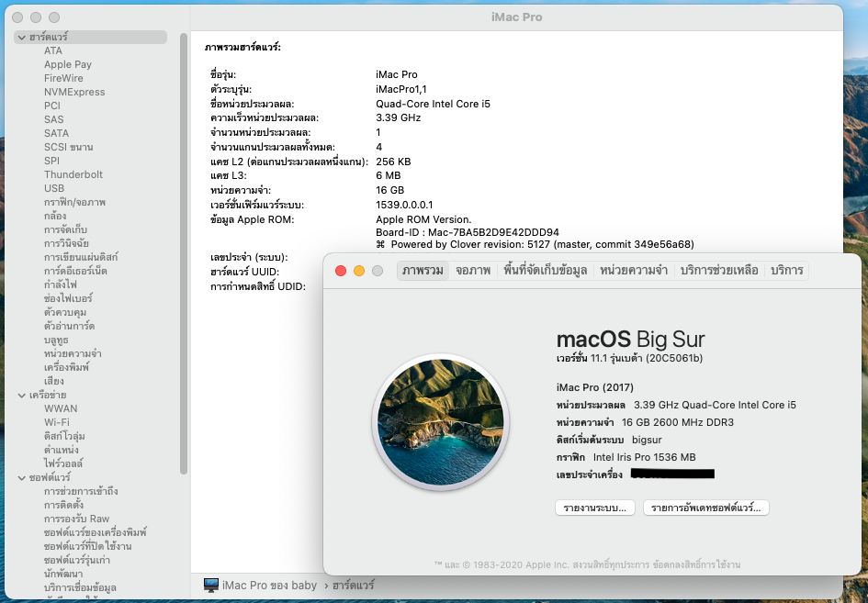Viewport: 868px width, 603px height.
Task: Open การเขียนแผ่นดิสก์ entry
Action: click(81, 257)
